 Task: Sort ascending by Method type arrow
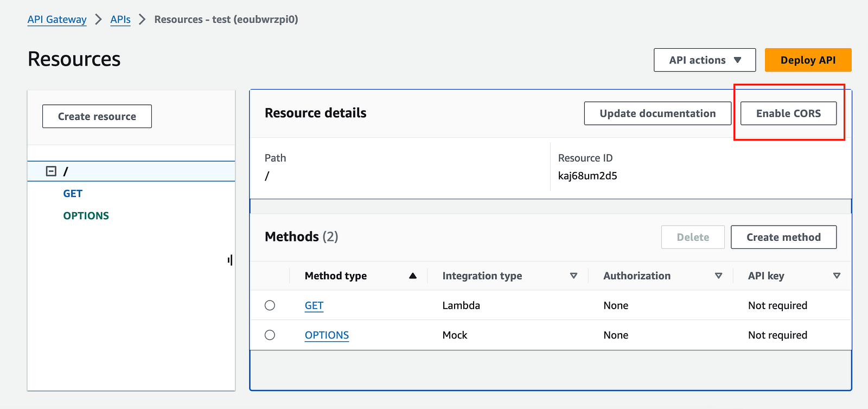tap(413, 276)
